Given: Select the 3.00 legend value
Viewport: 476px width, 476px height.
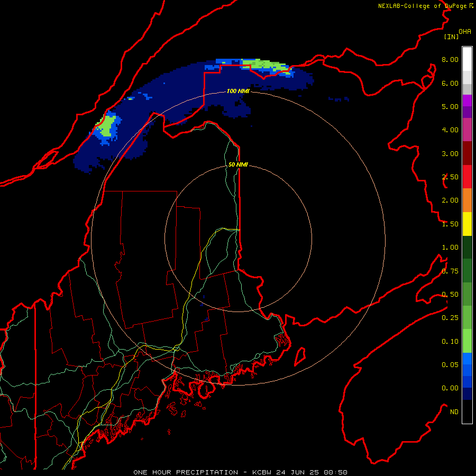Looking at the screenshot, I should pyautogui.click(x=450, y=153).
